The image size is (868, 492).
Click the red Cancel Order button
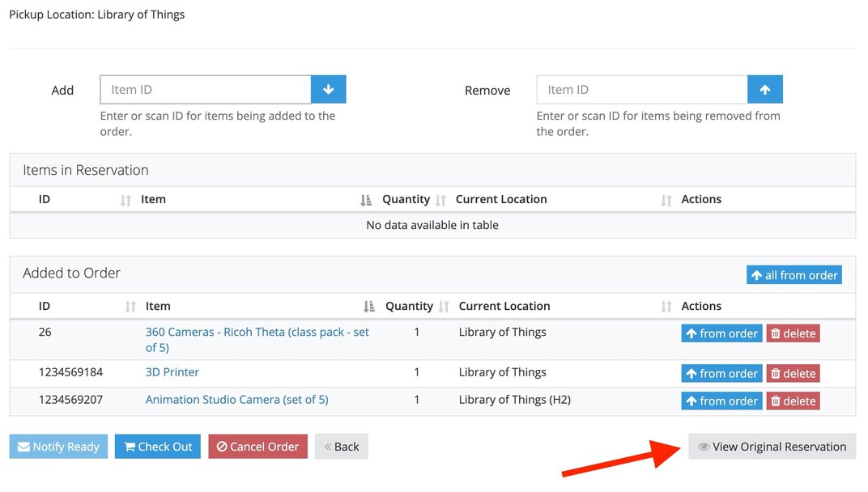(257, 447)
